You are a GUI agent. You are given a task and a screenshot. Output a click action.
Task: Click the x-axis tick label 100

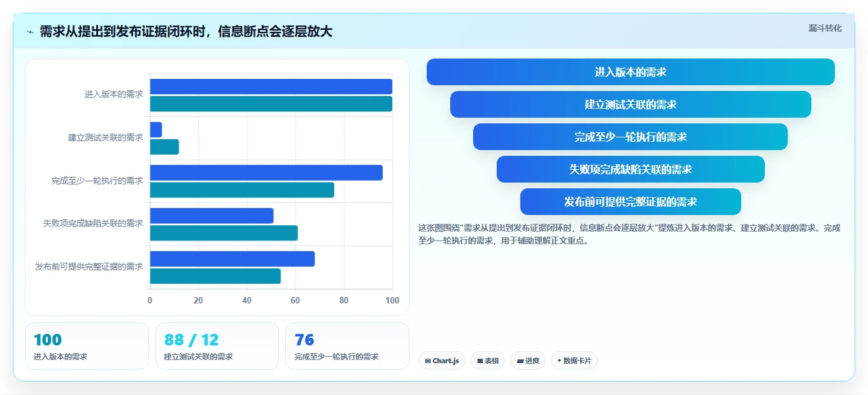(392, 300)
